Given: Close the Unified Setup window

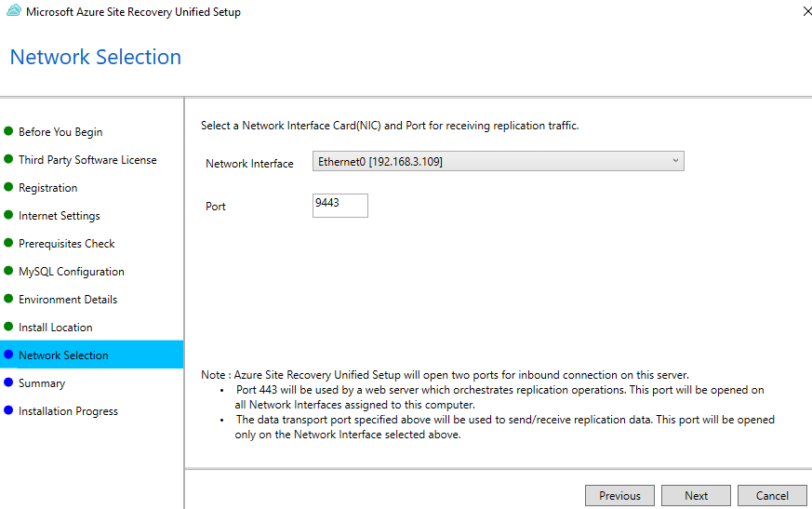Looking at the screenshot, I should pos(806,11).
